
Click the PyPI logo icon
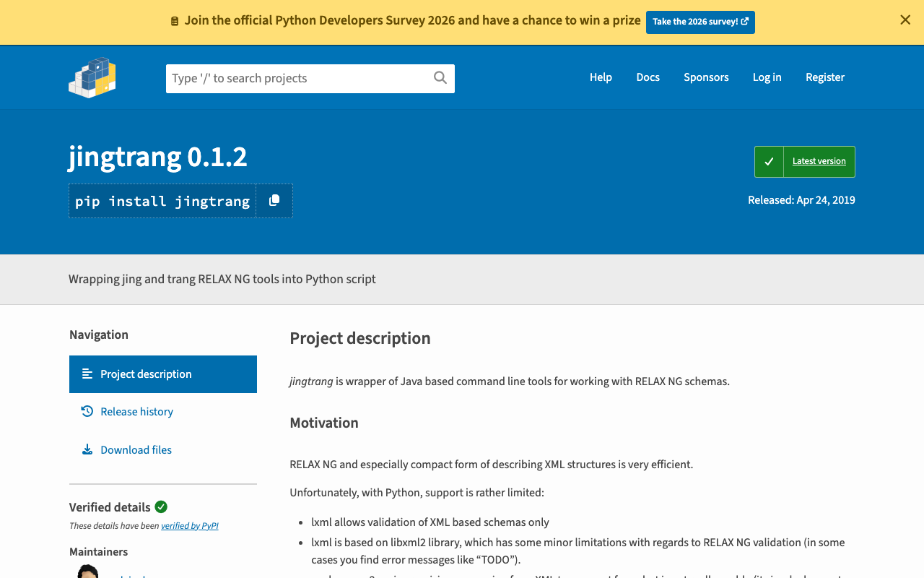tap(92, 77)
